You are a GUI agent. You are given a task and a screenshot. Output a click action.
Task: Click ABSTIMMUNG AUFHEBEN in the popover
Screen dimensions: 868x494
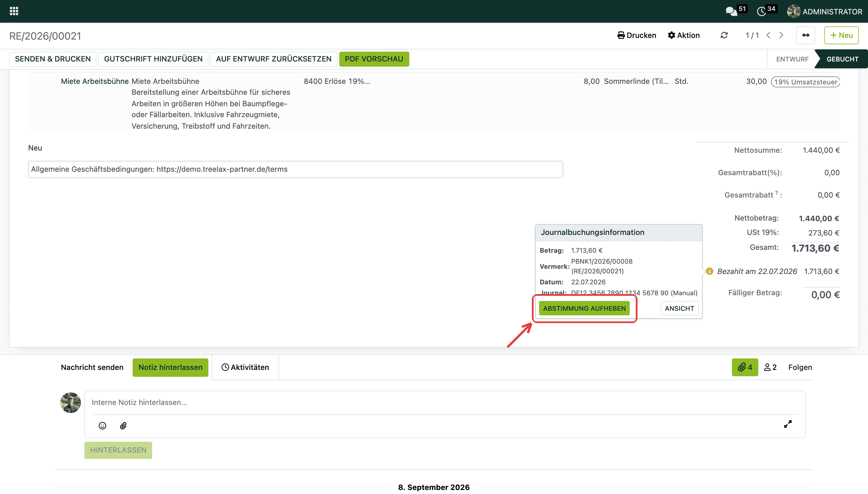point(584,308)
